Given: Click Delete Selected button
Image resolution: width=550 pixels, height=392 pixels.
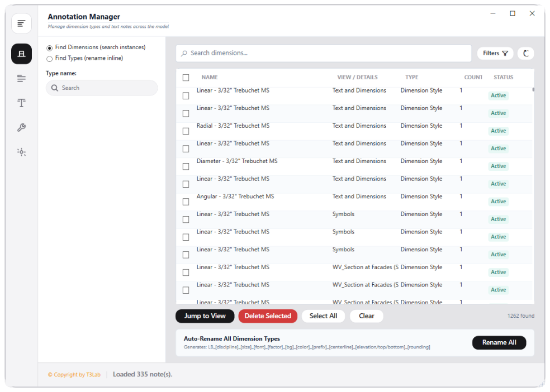Looking at the screenshot, I should pos(268,316).
